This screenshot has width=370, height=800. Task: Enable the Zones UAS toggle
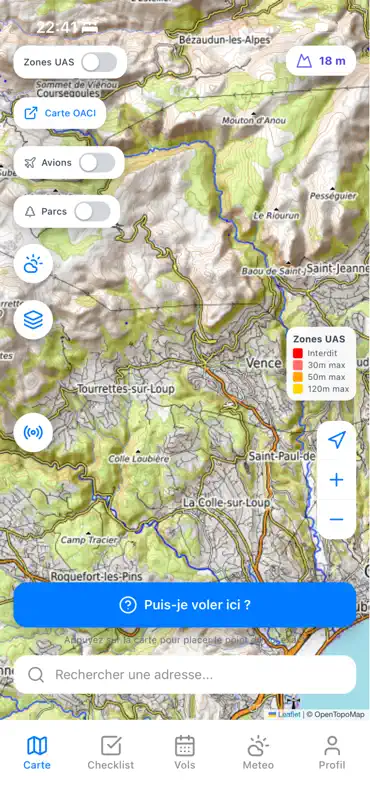[x=100, y=62]
